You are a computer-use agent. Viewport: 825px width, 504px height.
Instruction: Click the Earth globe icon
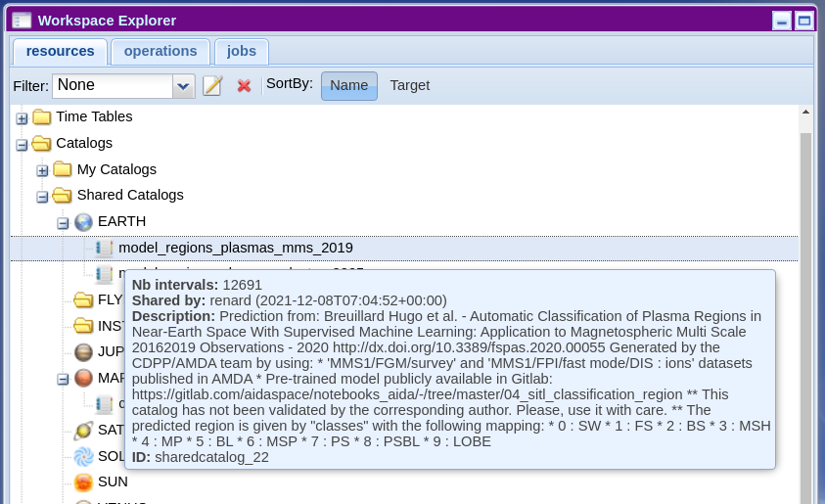[83, 222]
